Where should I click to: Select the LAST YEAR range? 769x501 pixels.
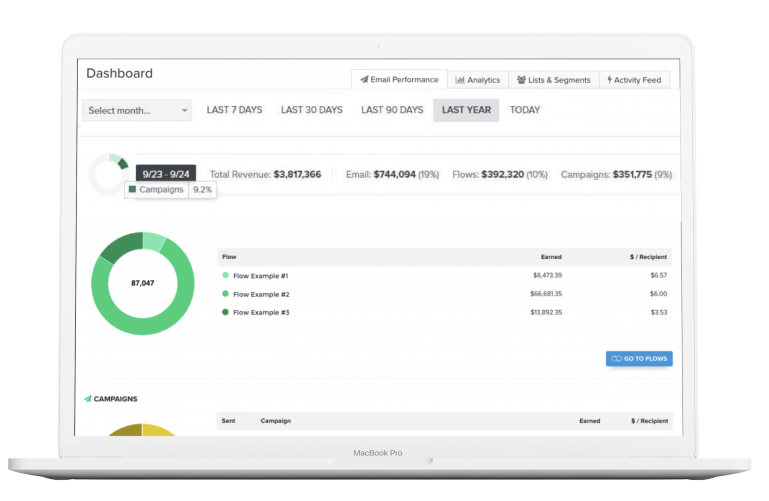click(466, 110)
